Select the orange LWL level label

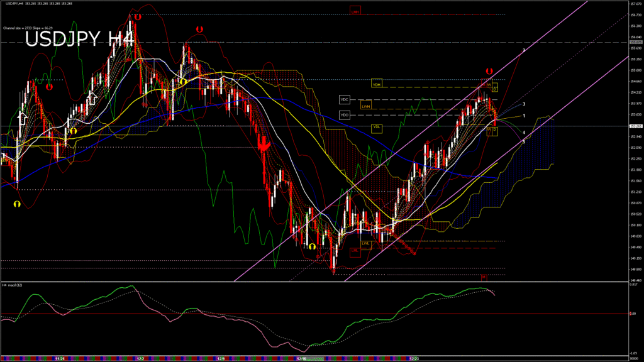[x=365, y=244]
